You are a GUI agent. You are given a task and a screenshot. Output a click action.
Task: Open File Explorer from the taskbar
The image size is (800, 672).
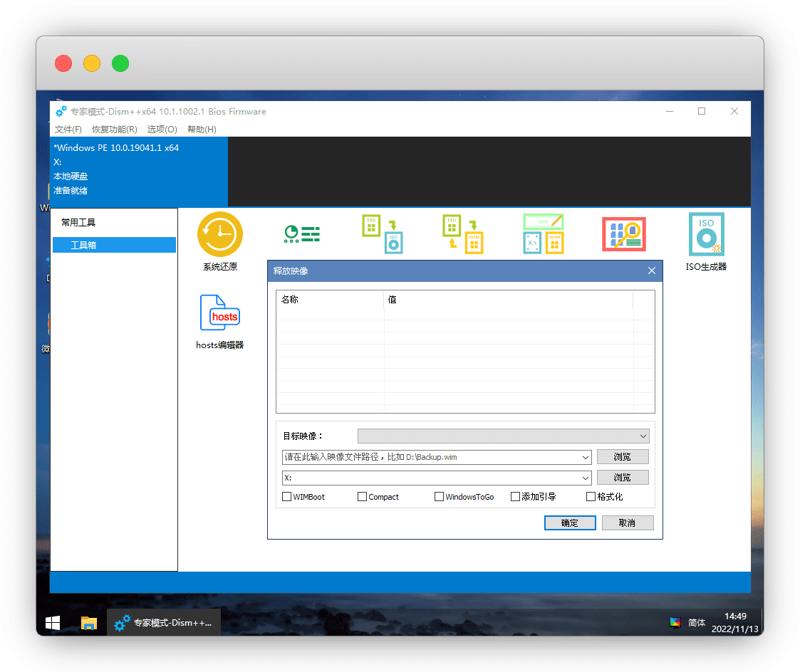[x=89, y=623]
